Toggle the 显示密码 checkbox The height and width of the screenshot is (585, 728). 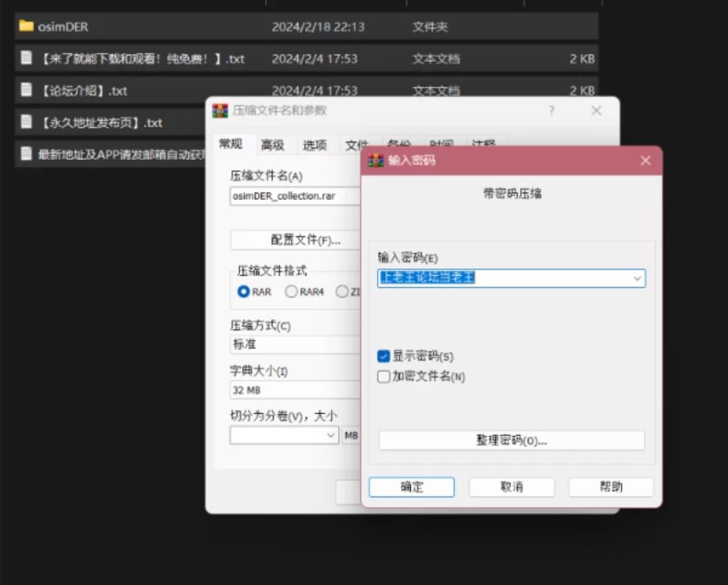point(384,356)
